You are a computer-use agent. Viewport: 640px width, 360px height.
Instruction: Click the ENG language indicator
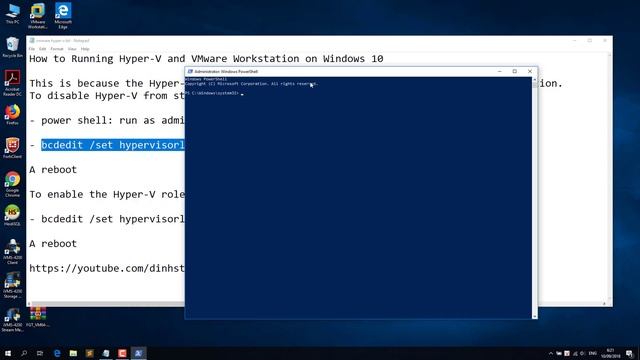[x=593, y=353]
